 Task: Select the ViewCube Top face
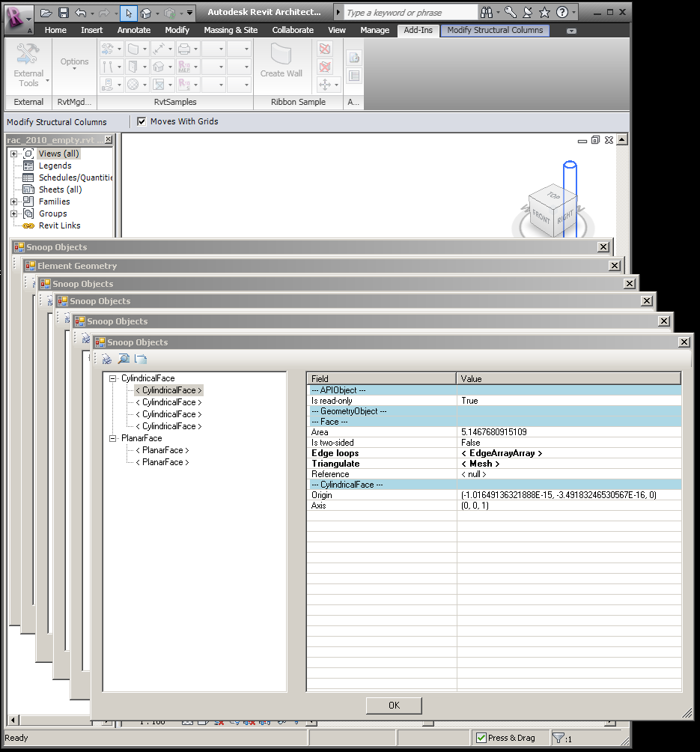[553, 196]
